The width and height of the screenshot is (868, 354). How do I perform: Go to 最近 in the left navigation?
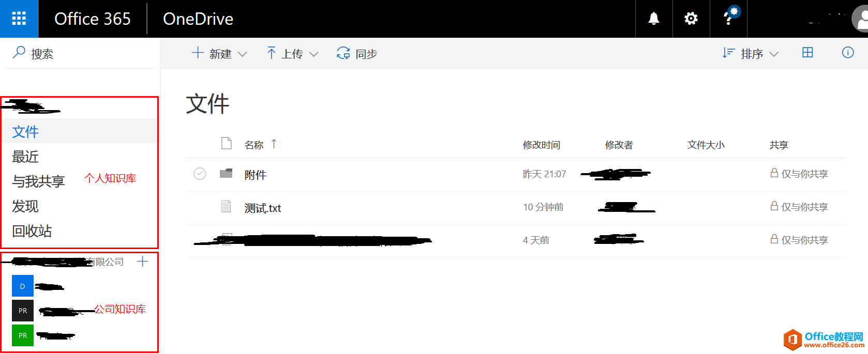click(25, 157)
